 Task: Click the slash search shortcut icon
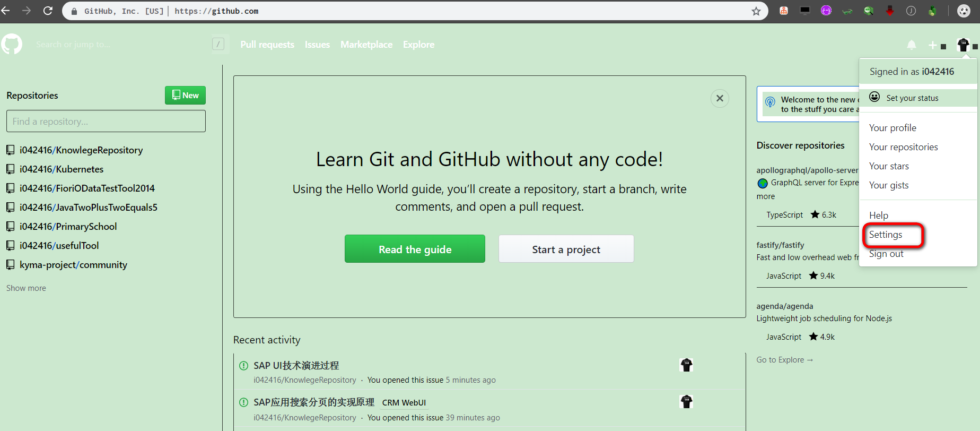click(218, 44)
